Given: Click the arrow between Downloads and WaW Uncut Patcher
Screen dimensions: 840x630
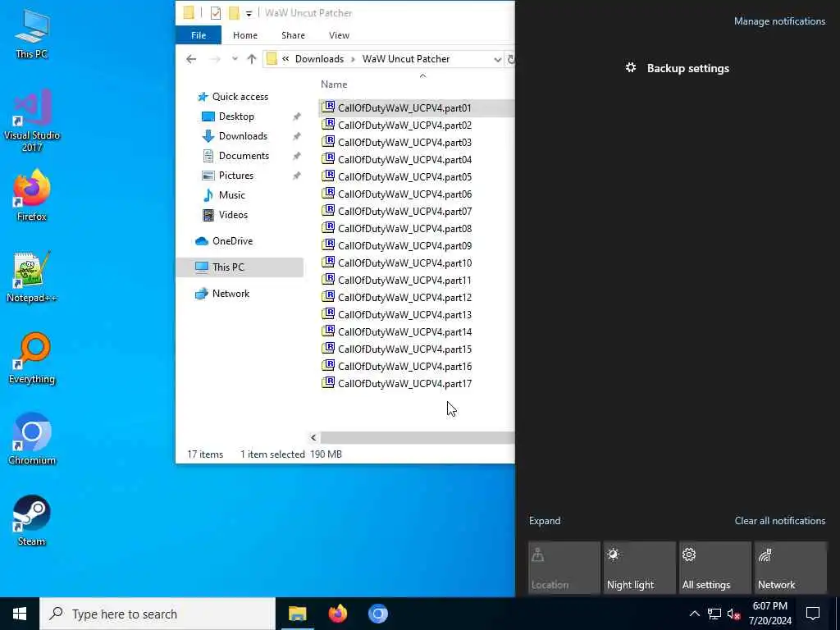Looking at the screenshot, I should (353, 59).
